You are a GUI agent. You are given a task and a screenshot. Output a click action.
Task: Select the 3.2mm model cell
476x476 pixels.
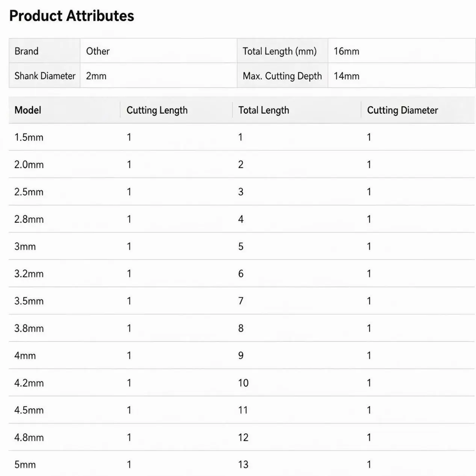click(29, 274)
